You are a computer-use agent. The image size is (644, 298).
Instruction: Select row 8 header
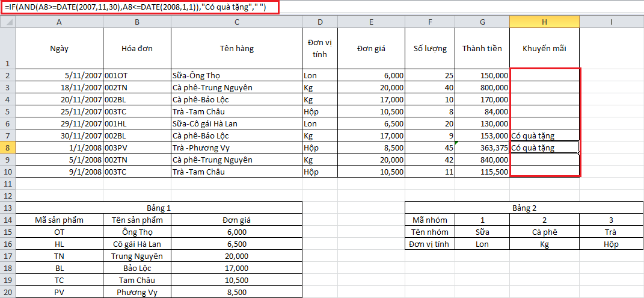coord(7,147)
